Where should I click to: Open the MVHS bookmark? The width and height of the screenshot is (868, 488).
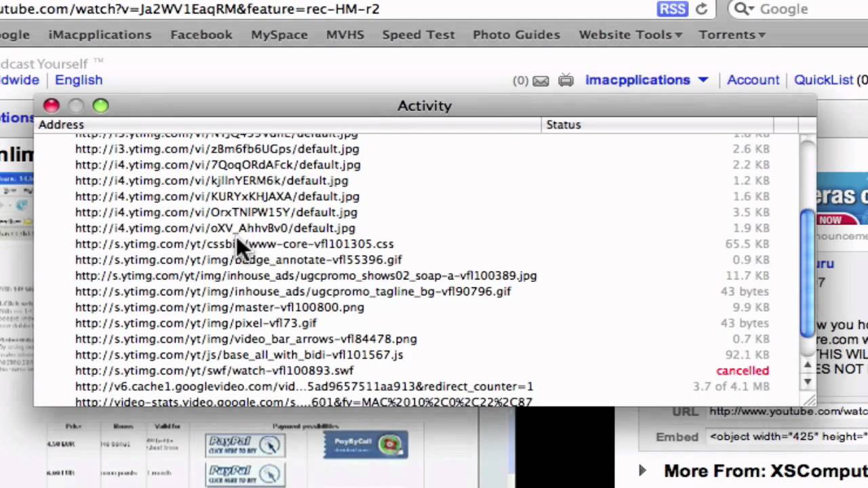click(344, 35)
